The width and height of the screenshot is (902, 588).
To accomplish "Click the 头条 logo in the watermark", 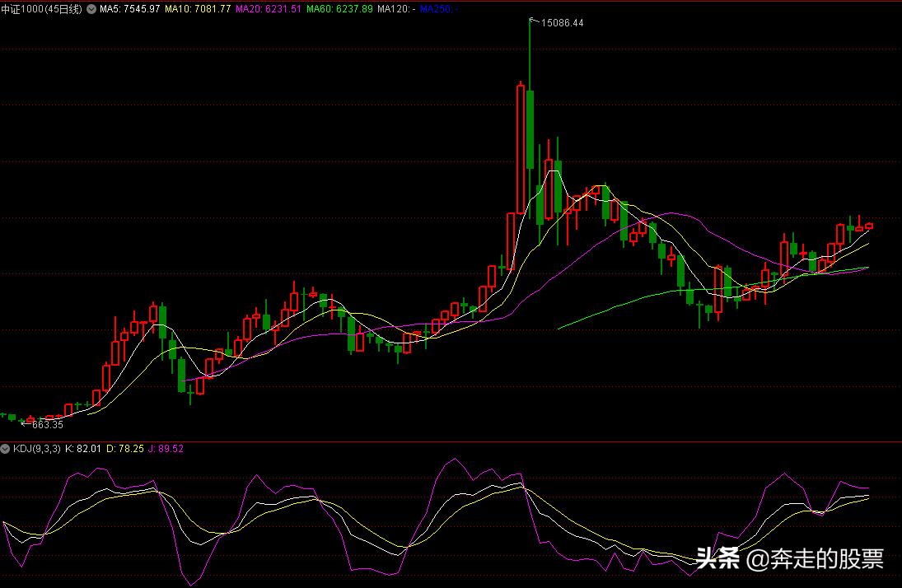I will 717,559.
